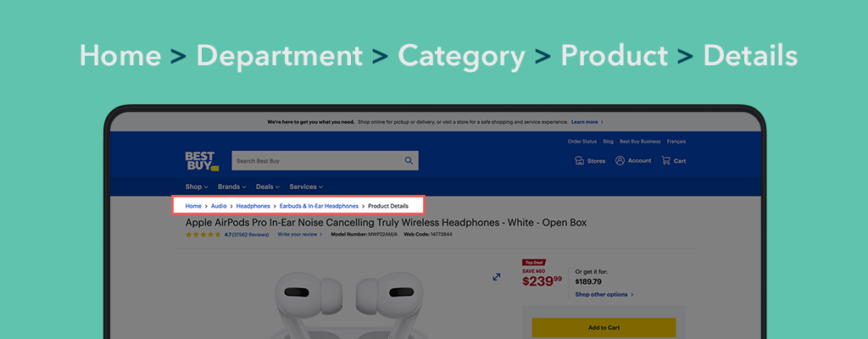Expand the Shop menu

[197, 186]
